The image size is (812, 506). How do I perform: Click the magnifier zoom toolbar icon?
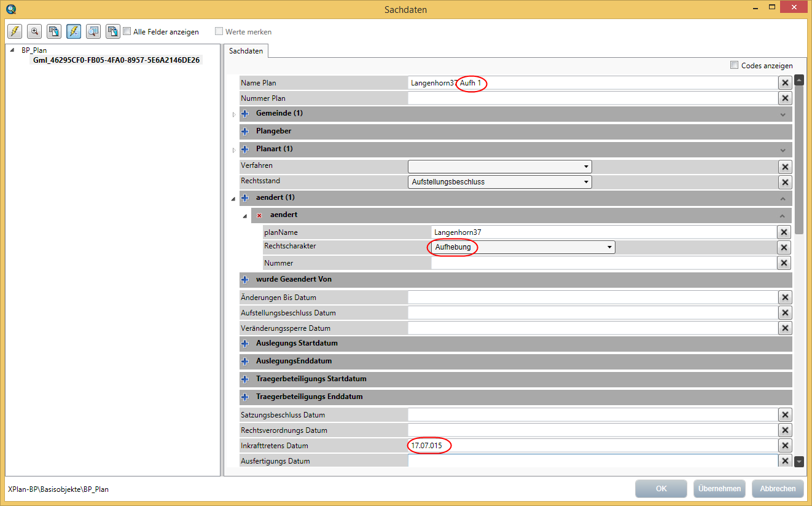point(34,31)
